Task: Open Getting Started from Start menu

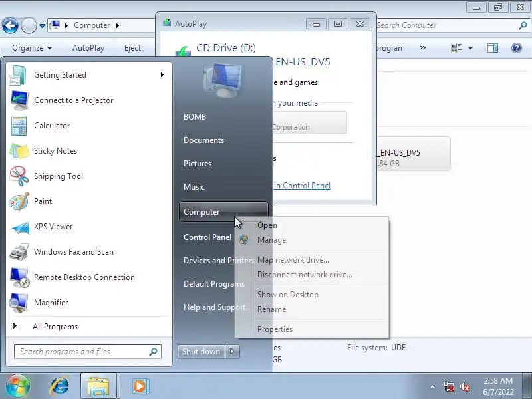Action: pyautogui.click(x=89, y=75)
